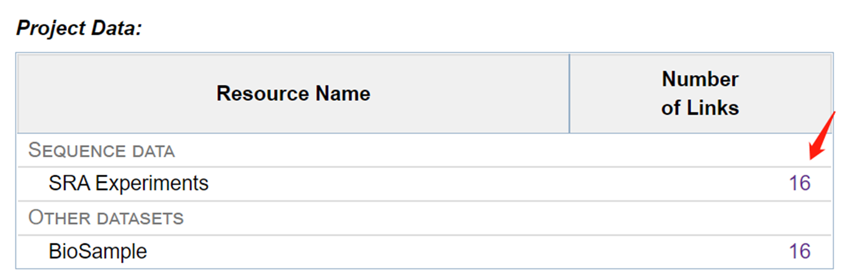The height and width of the screenshot is (280, 868).
Task: Click the word Data in heading
Action: click(118, 28)
